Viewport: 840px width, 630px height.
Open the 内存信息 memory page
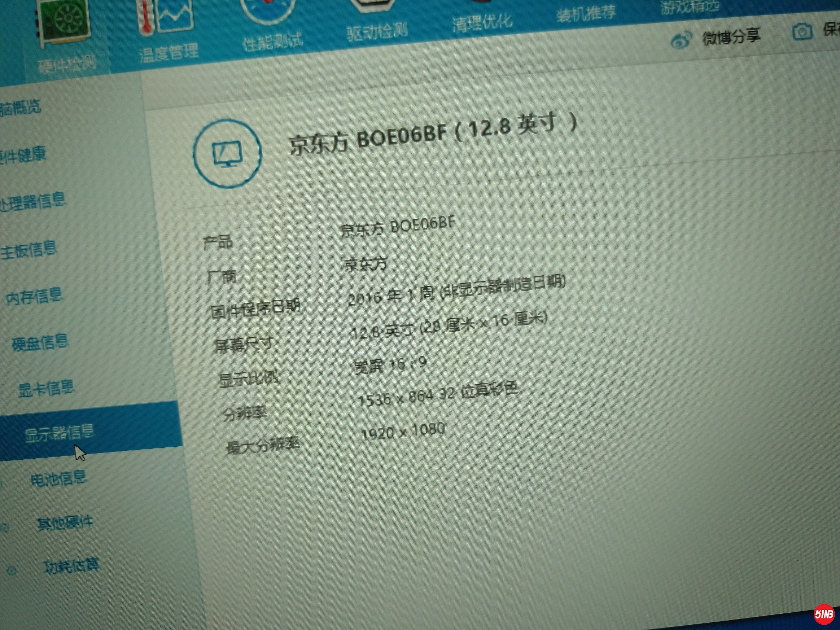34,297
